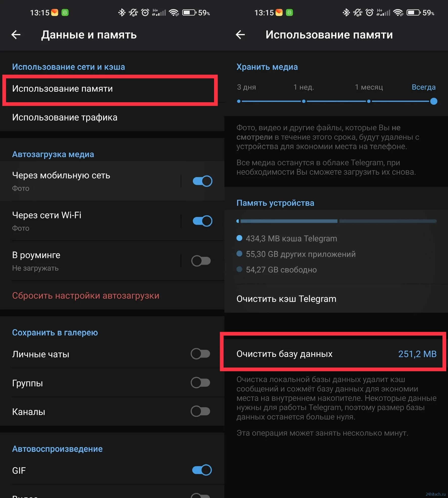Image resolution: width=448 pixels, height=498 pixels.
Task: Tap the Bluetooth icon in left status bar
Action: tap(122, 12)
